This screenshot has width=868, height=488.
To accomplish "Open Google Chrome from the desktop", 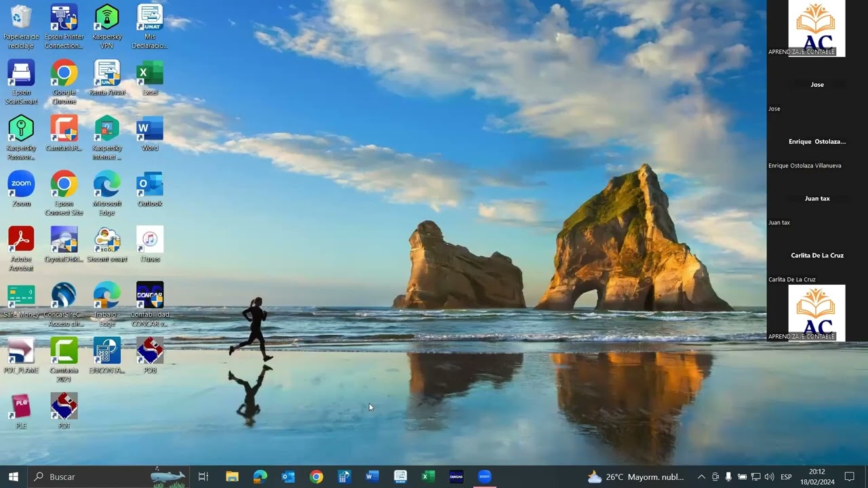I will point(64,82).
